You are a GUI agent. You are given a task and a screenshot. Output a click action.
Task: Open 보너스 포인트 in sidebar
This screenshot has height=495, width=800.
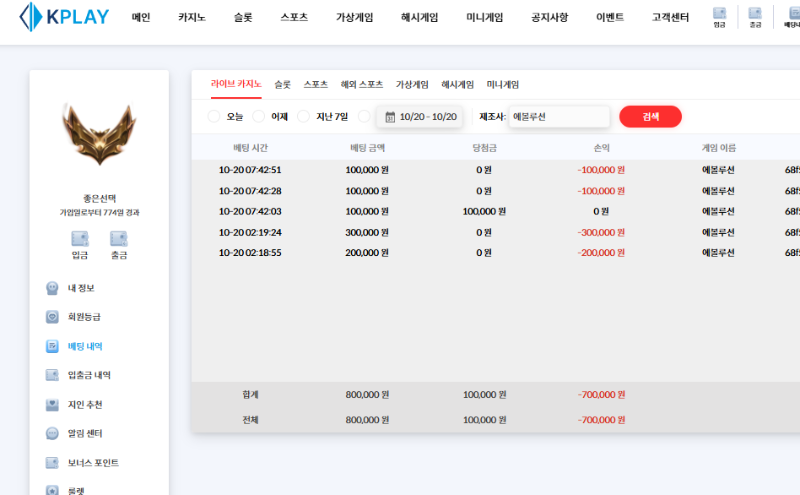point(92,463)
